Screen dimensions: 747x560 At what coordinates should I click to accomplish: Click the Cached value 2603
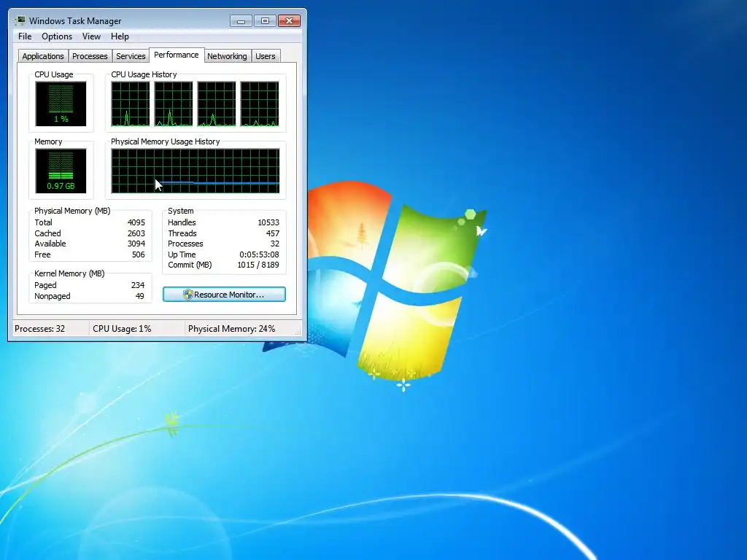point(136,233)
